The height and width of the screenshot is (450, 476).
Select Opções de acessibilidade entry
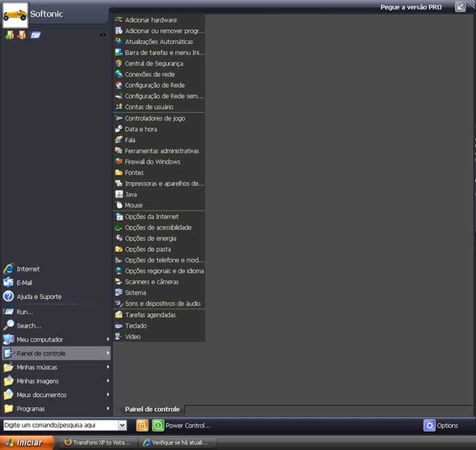pos(160,227)
